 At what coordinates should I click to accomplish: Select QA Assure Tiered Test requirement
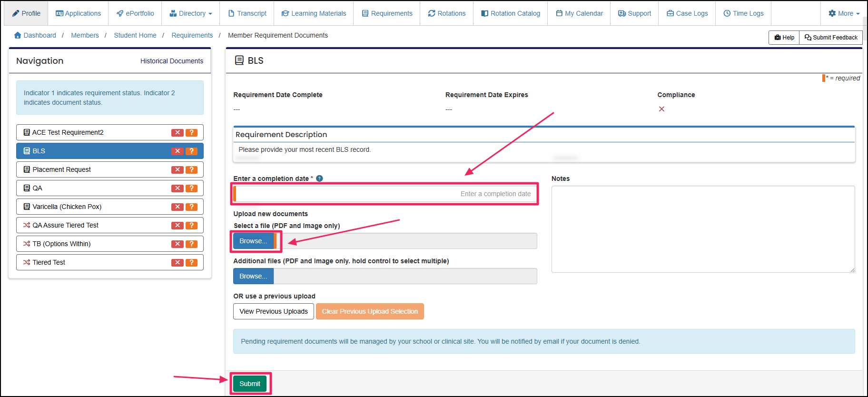[110, 225]
